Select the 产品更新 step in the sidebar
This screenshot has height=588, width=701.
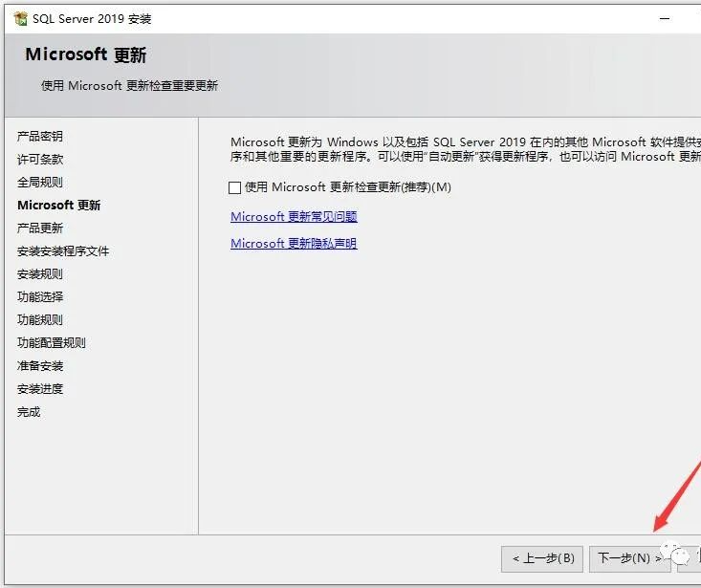(40, 229)
